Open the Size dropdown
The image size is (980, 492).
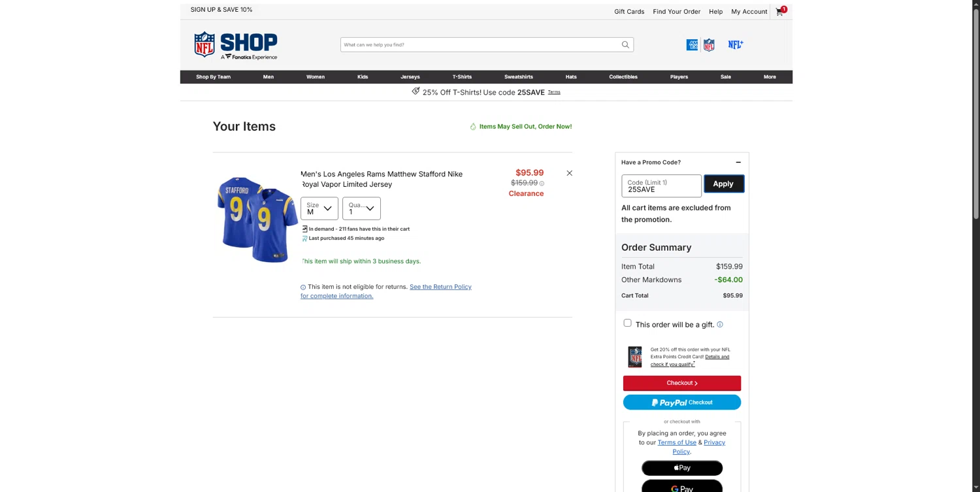pyautogui.click(x=319, y=208)
